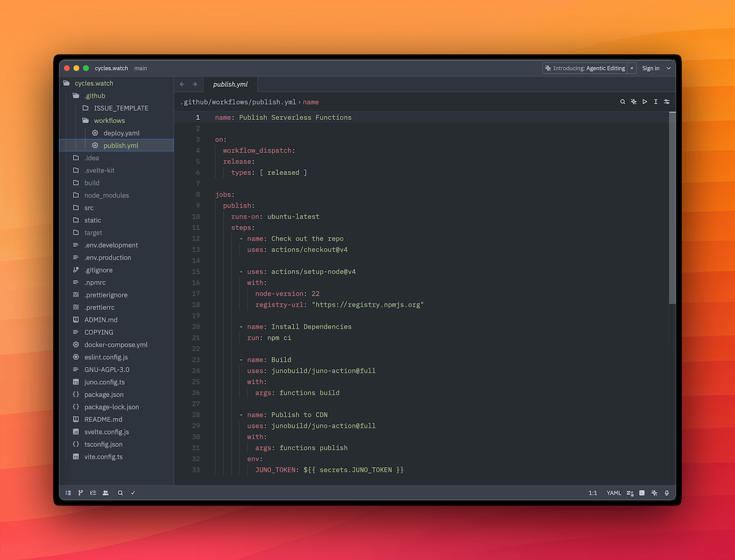Open the Introducing: Agentic Editing banner
The image size is (735, 560).
coord(585,69)
